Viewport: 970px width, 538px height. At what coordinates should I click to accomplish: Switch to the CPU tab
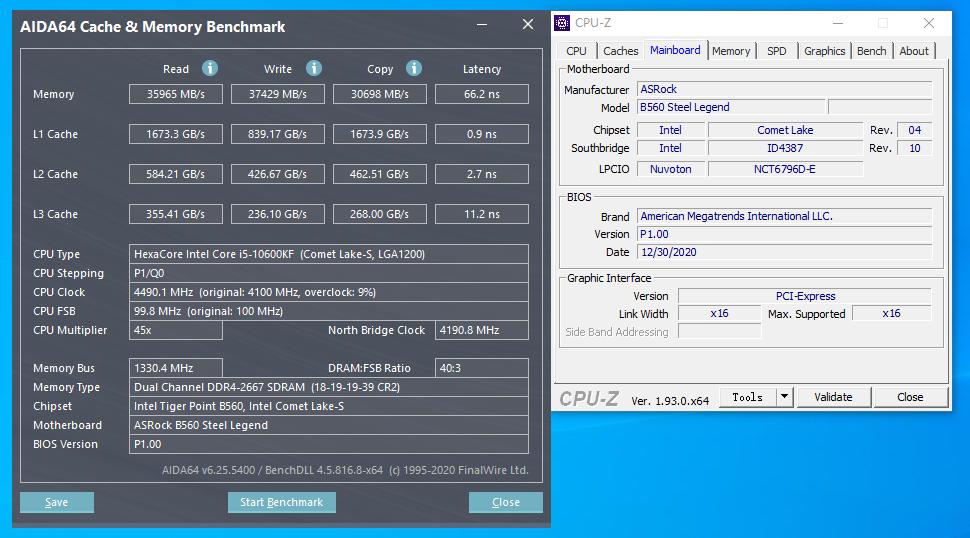tap(577, 51)
